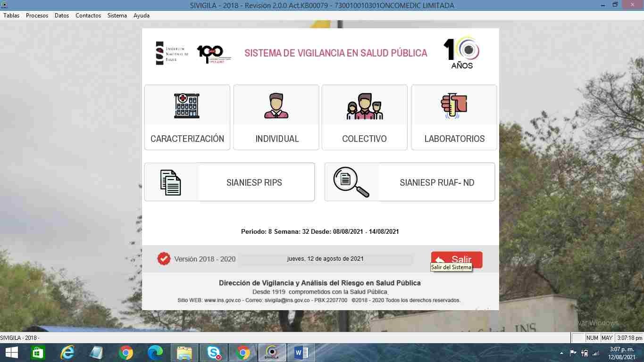Show hidden icons in the system tray
The image size is (644, 362).
pos(561,353)
